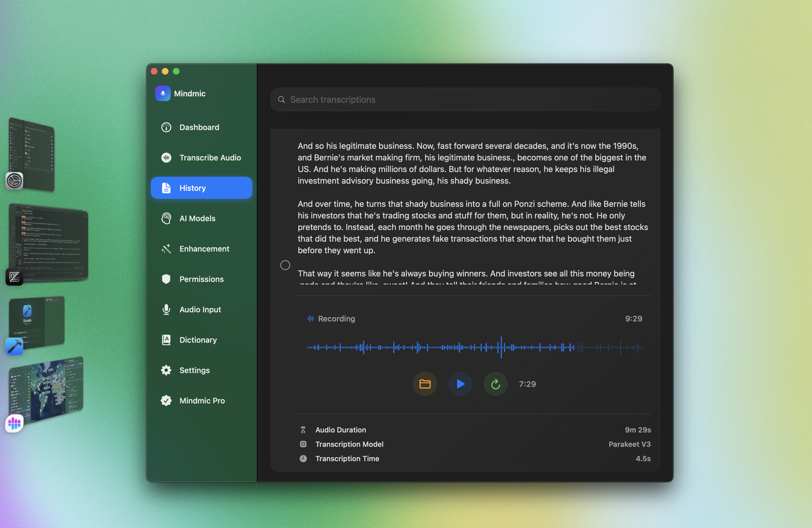Click the Recording waveform label icon
This screenshot has height=528, width=812.
click(x=310, y=319)
